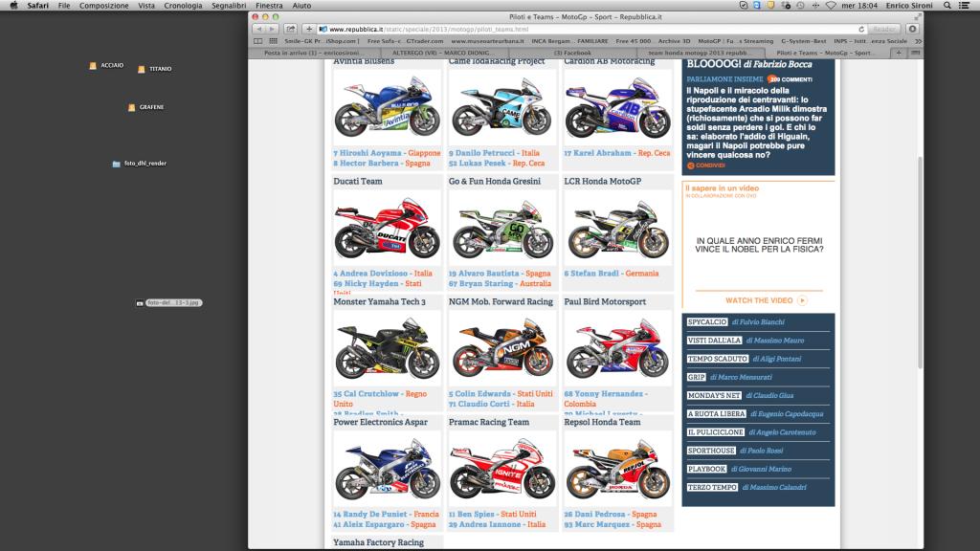The image size is (980, 551).
Task: Reload the page with the refresh icon
Action: tap(861, 30)
